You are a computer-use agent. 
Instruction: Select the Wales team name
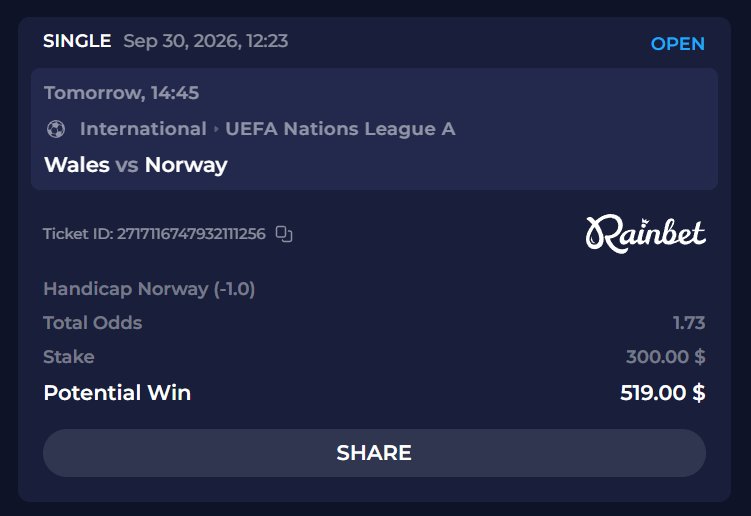coord(77,165)
